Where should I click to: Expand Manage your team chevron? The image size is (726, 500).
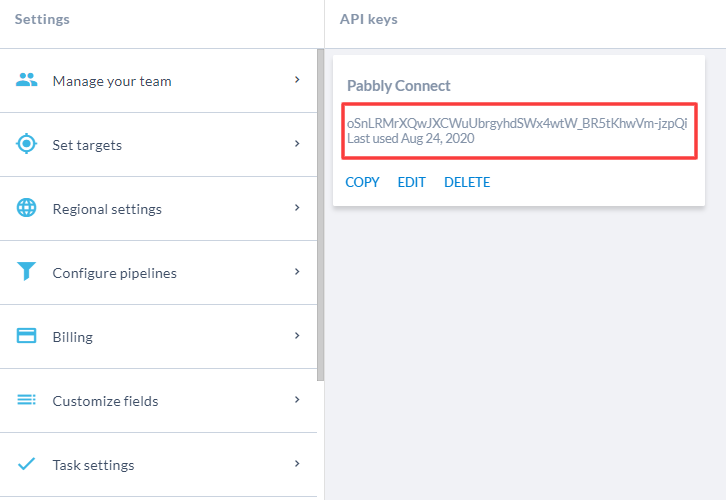tap(297, 80)
